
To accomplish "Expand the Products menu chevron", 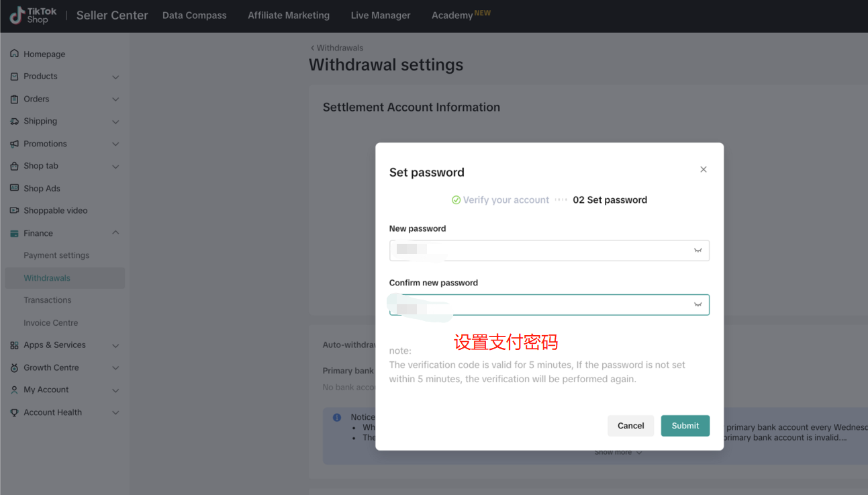I will click(115, 77).
